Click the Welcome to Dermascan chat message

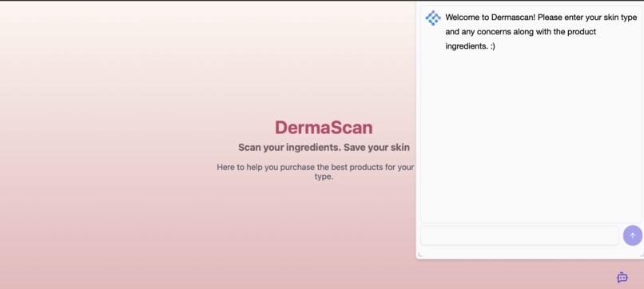tap(541, 32)
